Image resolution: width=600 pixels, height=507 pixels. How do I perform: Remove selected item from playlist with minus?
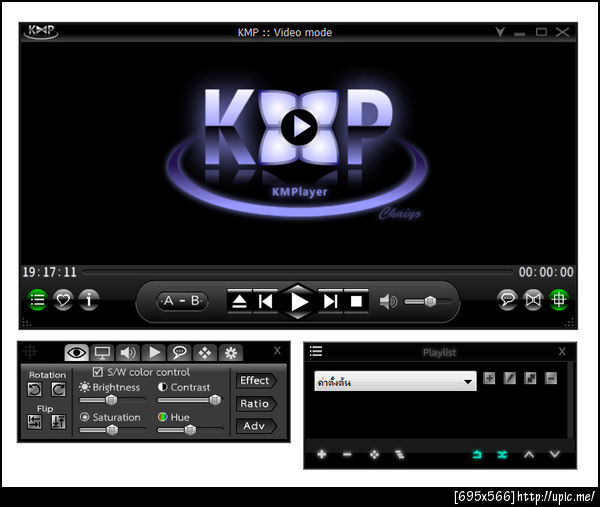pyautogui.click(x=347, y=455)
